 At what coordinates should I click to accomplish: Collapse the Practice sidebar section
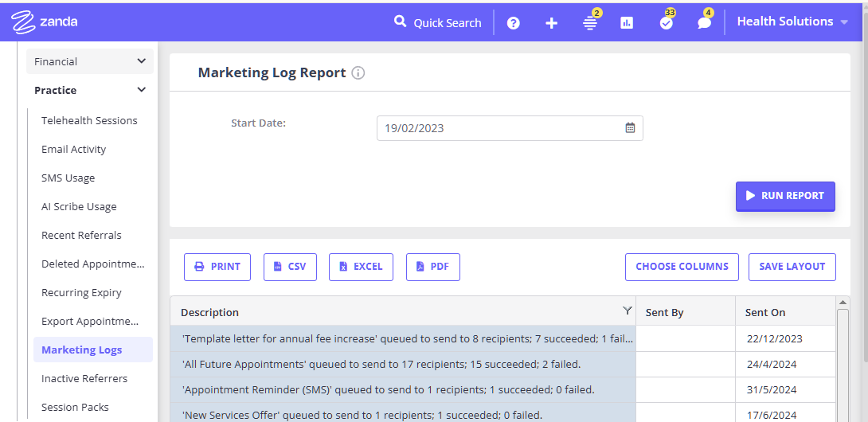click(141, 90)
